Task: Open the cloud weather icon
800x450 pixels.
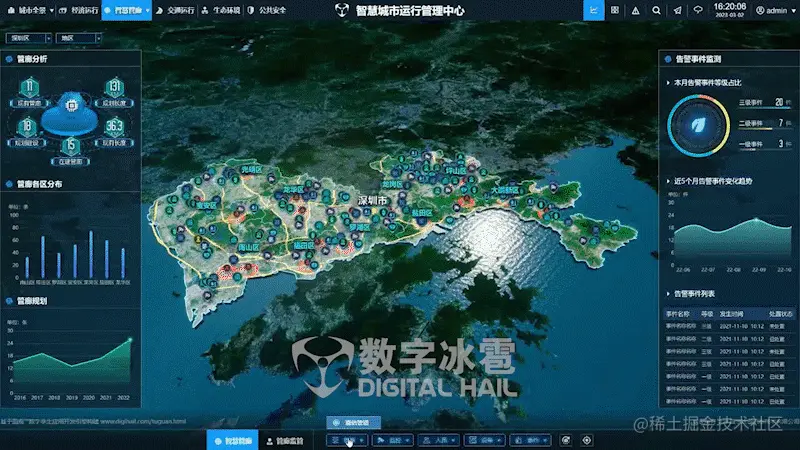Action: point(697,10)
